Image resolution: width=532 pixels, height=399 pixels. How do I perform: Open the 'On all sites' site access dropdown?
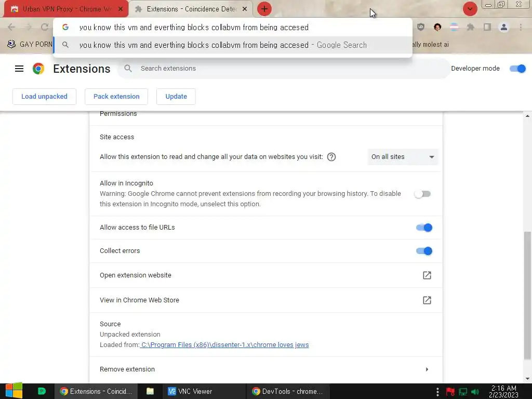coord(403,157)
